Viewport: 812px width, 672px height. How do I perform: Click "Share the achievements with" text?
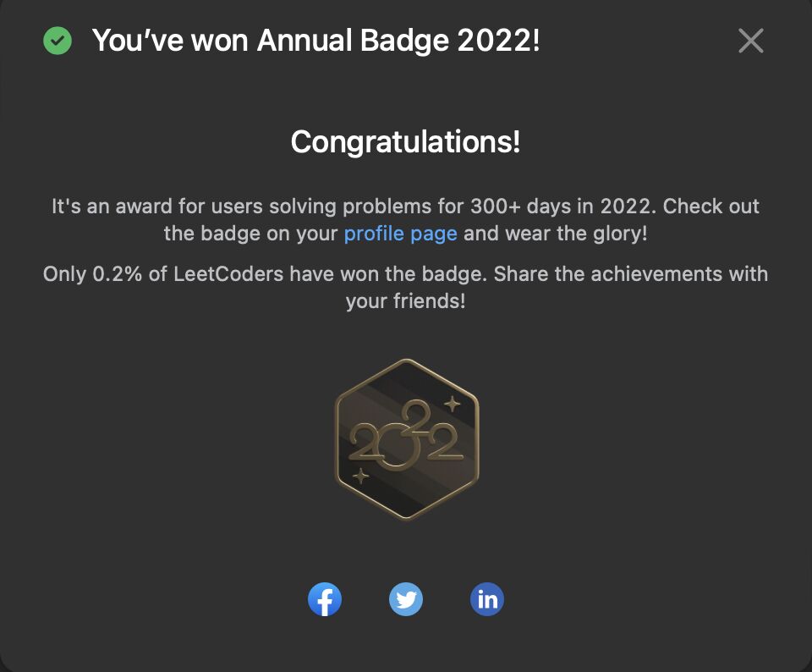(x=631, y=273)
